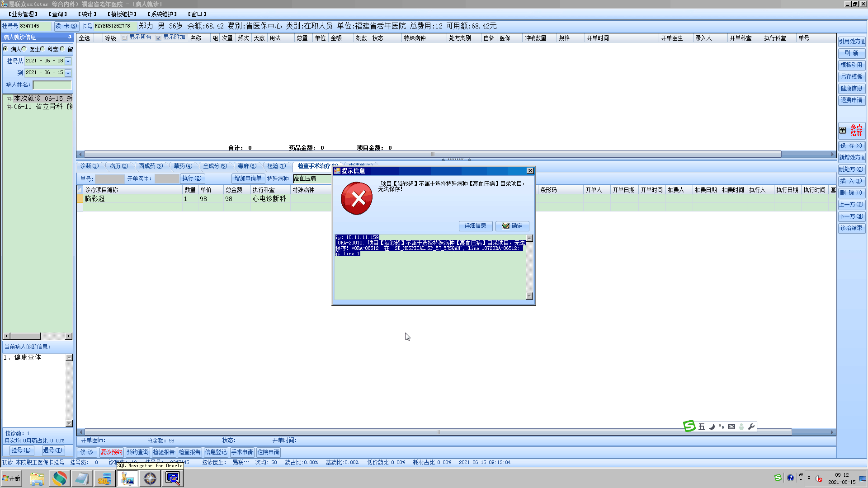
Task: Select the 医生 radio button
Action: pos(24,49)
